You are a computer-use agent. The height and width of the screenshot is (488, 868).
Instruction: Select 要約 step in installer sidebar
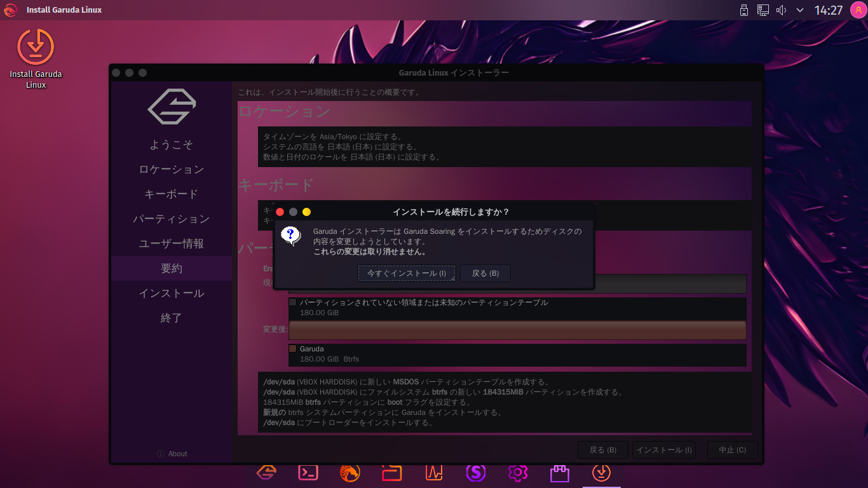[172, 268]
